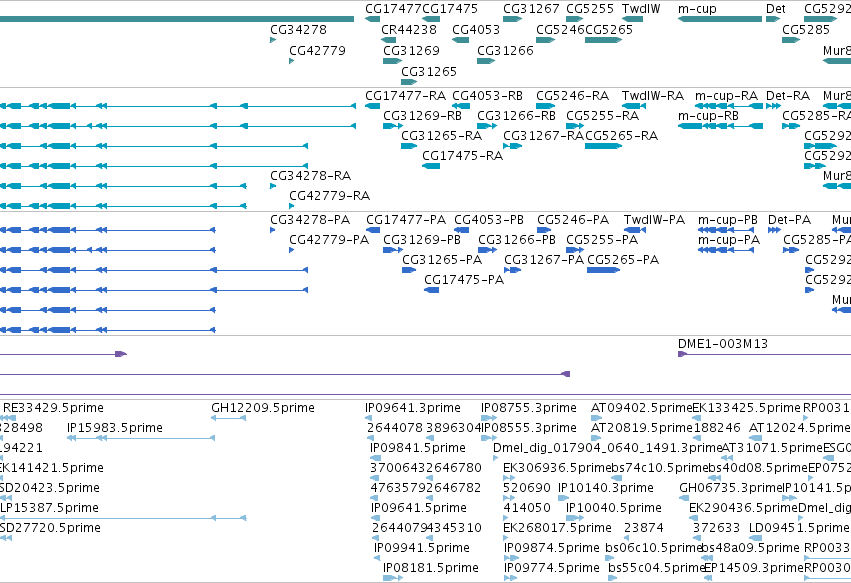Screen dimensions: 851x583
Task: Select the m-cup-RB transcript label
Action: [x=708, y=116]
